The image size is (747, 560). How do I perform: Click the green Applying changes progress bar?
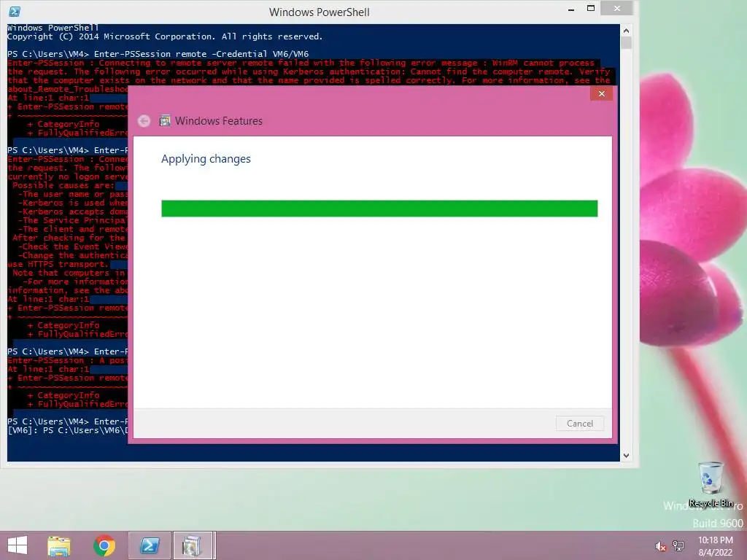pyautogui.click(x=379, y=209)
